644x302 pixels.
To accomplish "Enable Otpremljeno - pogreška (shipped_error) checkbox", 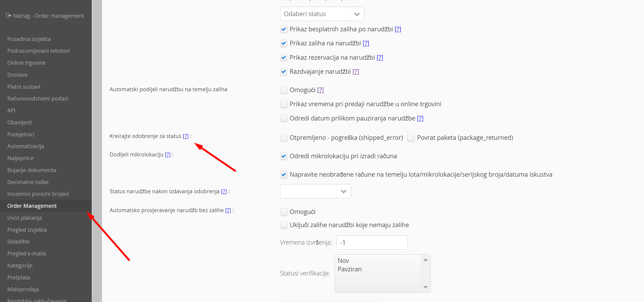I will pyautogui.click(x=284, y=138).
